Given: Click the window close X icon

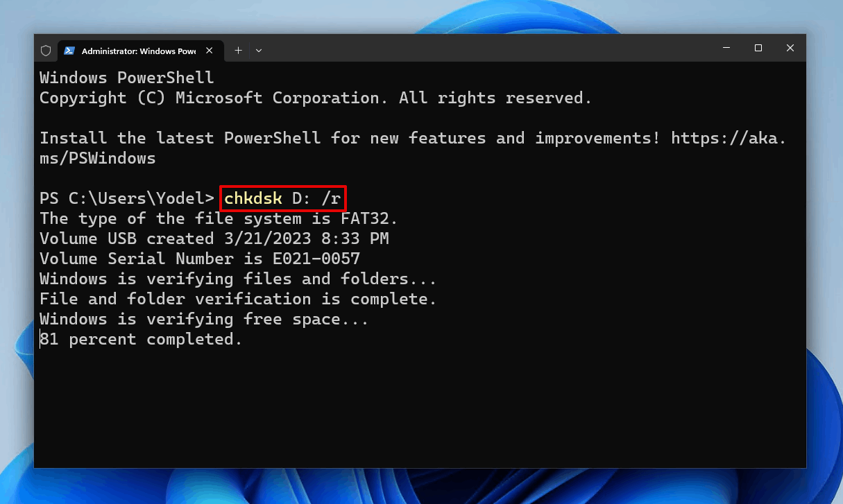Looking at the screenshot, I should tap(790, 48).
